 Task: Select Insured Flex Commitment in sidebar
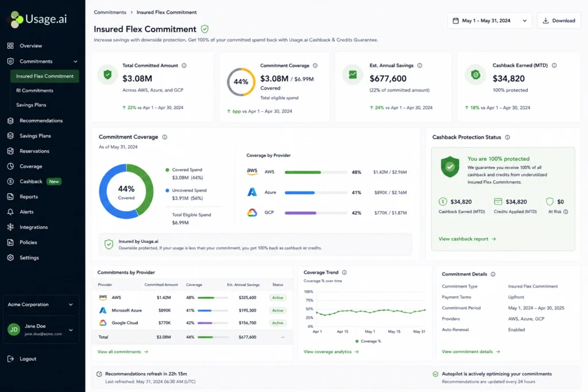45,76
